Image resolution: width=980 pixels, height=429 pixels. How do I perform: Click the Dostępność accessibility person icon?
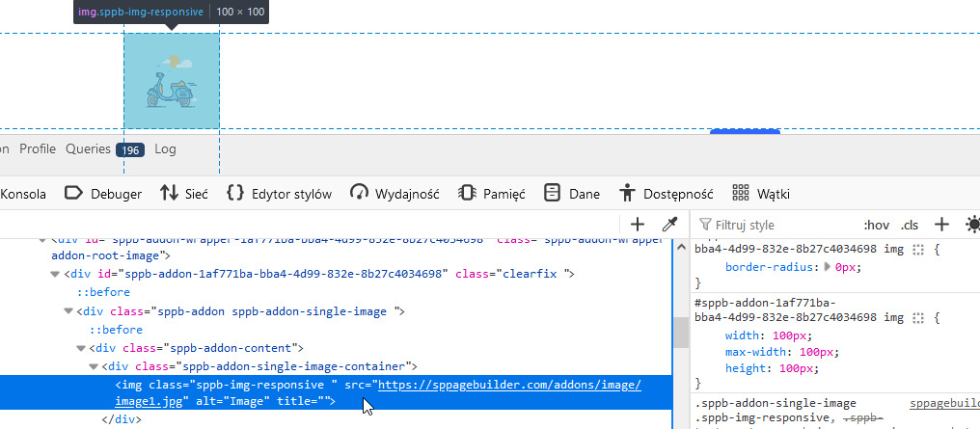tap(629, 193)
